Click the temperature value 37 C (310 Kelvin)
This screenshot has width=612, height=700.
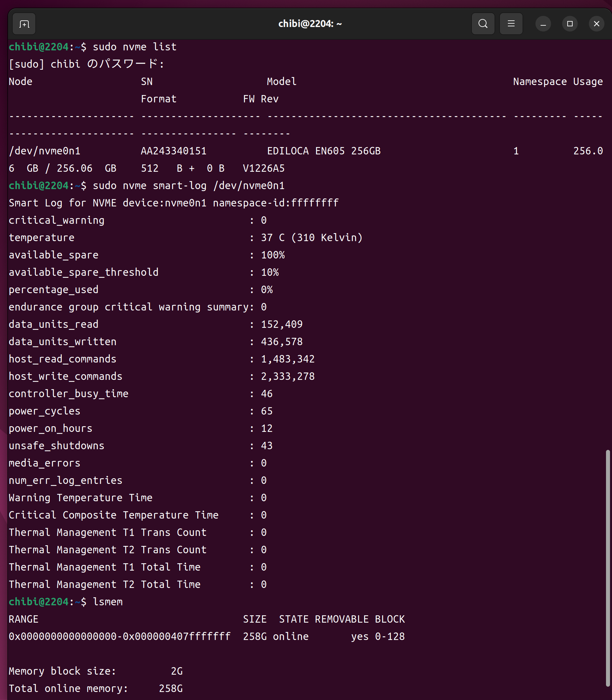[x=311, y=238]
